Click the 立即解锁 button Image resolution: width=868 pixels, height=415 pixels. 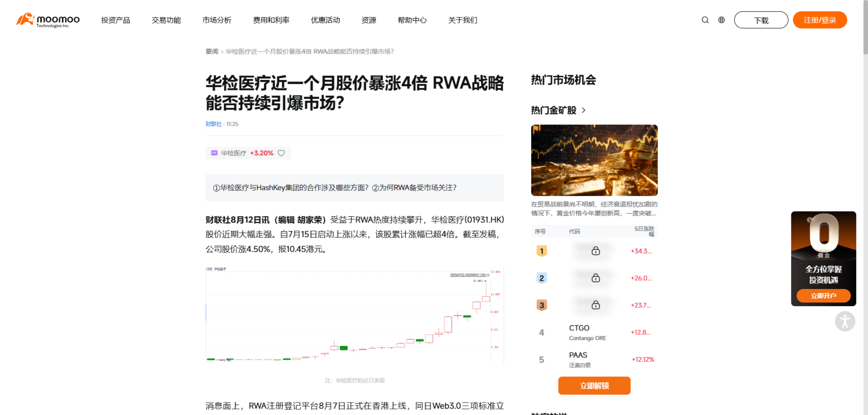(594, 386)
